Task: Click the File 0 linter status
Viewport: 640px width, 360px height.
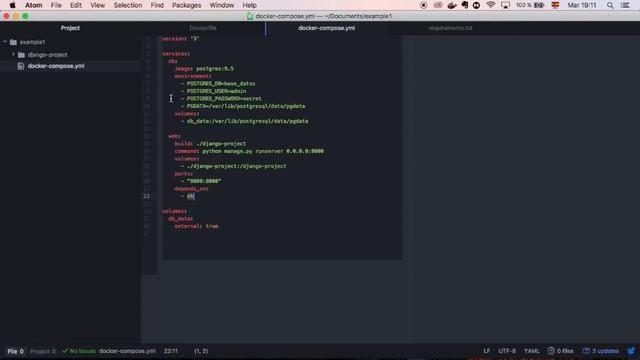Action: [16, 351]
